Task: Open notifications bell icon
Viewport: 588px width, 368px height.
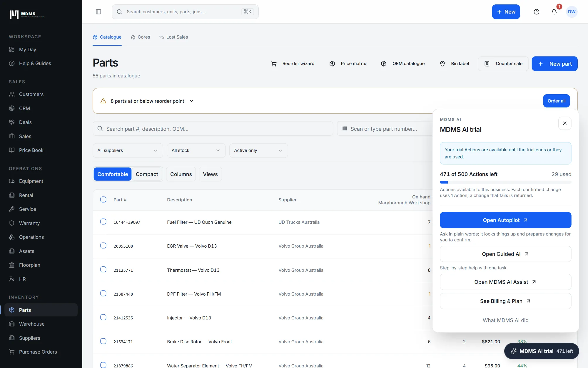Action: (x=554, y=12)
